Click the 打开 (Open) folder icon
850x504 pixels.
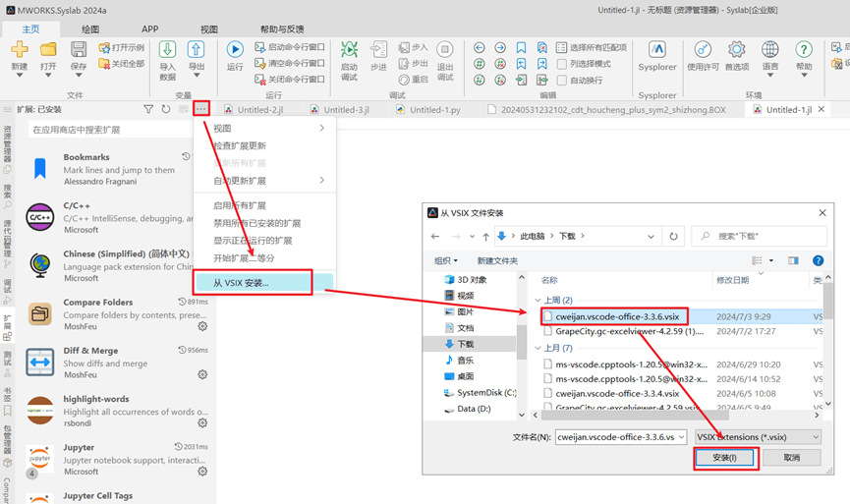[48, 49]
